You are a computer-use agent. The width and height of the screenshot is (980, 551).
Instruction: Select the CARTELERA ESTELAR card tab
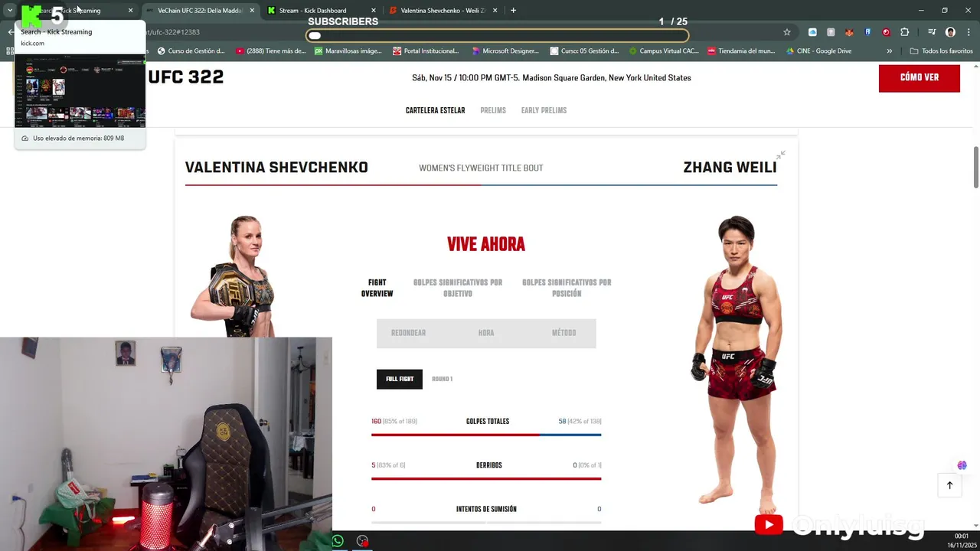point(435,111)
